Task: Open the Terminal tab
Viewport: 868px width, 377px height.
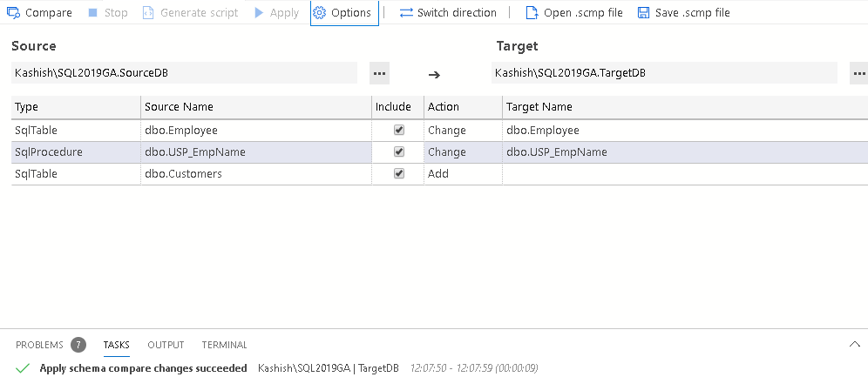Action: point(224,345)
